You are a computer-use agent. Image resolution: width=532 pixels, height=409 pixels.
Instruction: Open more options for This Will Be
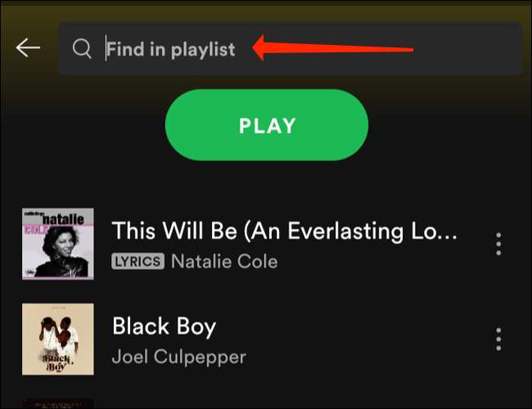click(498, 244)
